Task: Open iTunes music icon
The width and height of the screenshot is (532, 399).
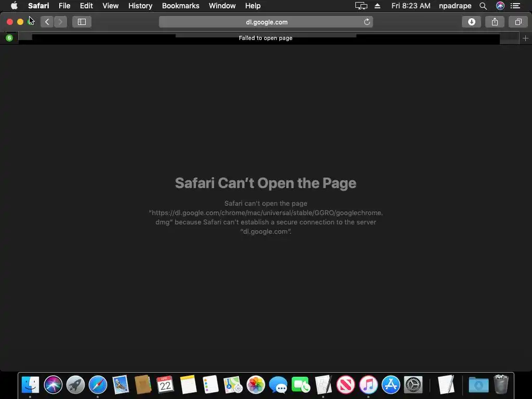Action: (x=368, y=385)
